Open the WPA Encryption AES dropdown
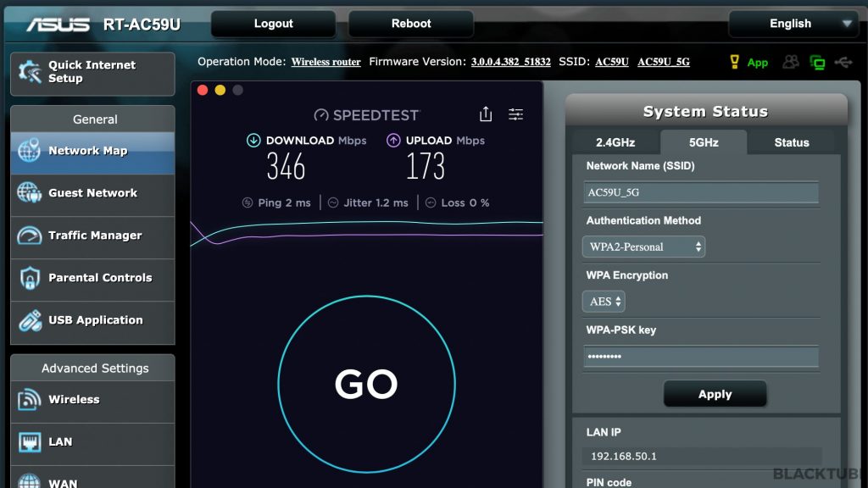This screenshot has height=488, width=868. click(604, 302)
